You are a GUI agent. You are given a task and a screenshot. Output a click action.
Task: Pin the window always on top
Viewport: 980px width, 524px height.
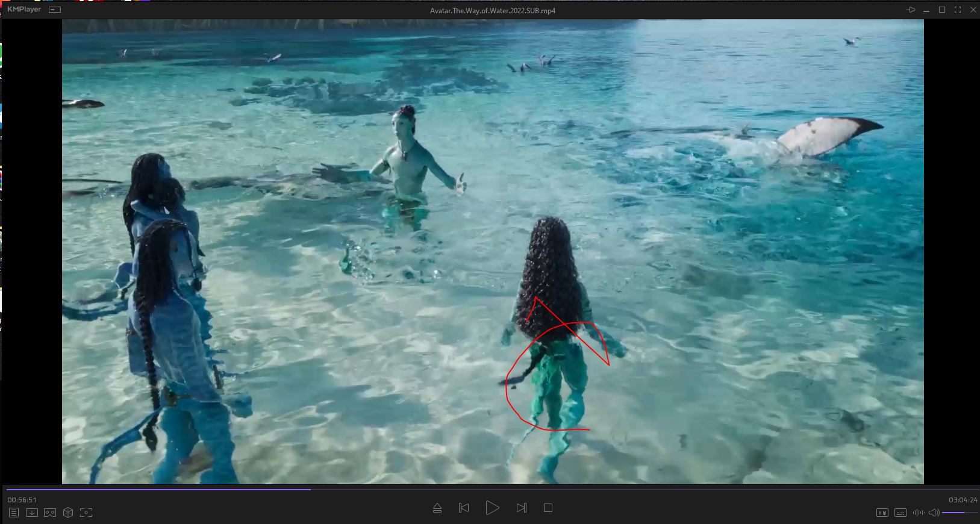point(911,10)
